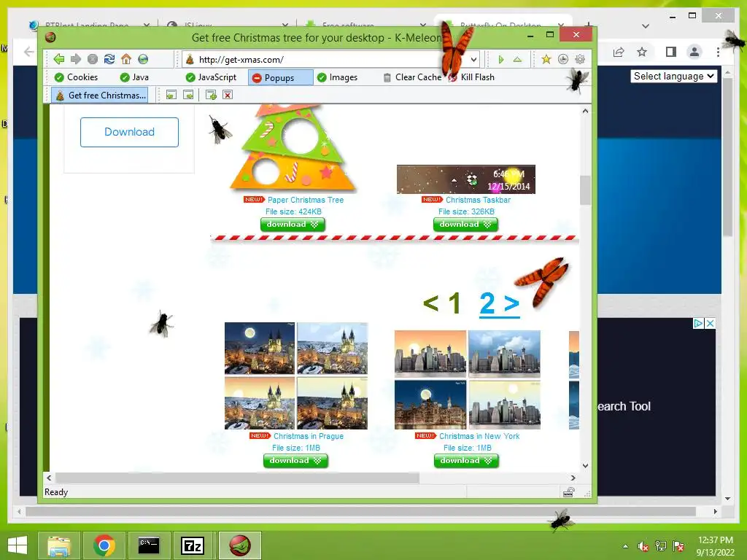The height and width of the screenshot is (560, 747).
Task: Open Chrome profile avatar icon
Action: coord(694,52)
